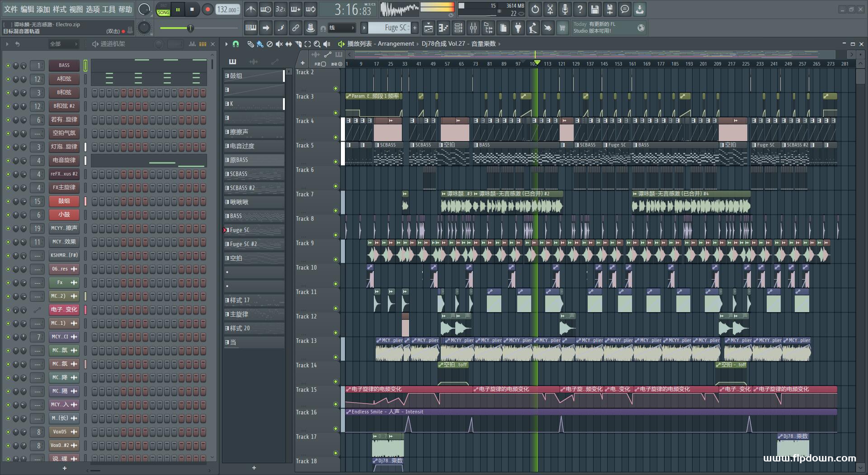Toggle first step of B和弦 channel
The image size is (868, 475).
point(95,93)
